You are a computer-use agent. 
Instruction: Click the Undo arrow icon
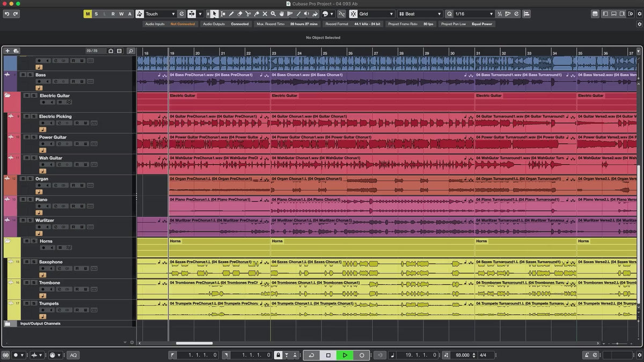tap(6, 14)
